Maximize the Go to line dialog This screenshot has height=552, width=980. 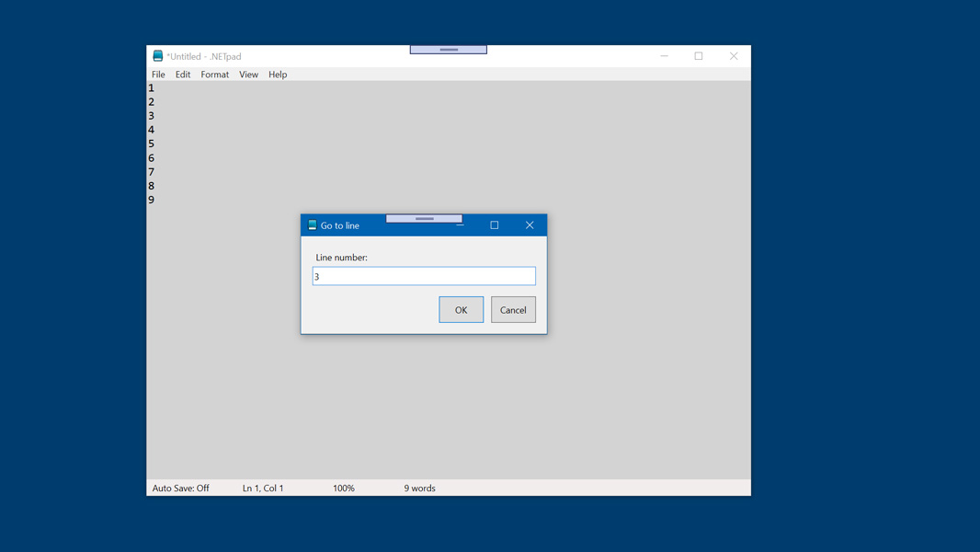coord(495,225)
